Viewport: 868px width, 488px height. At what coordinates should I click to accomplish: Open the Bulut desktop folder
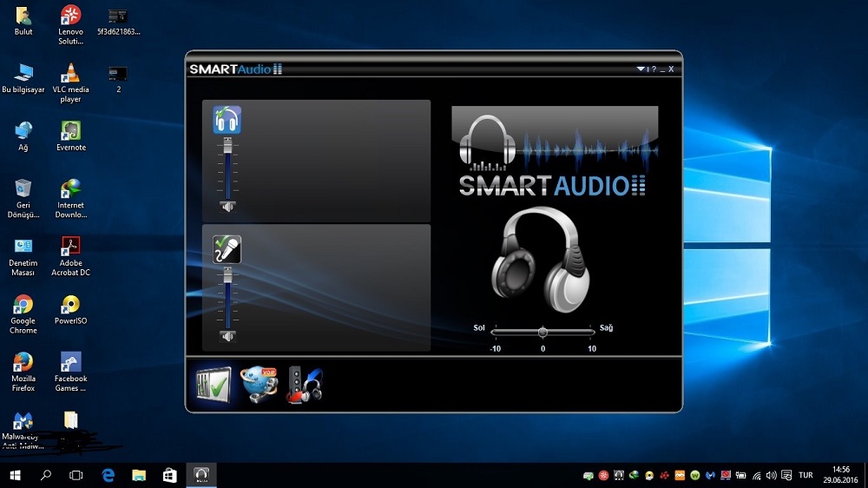(23, 21)
